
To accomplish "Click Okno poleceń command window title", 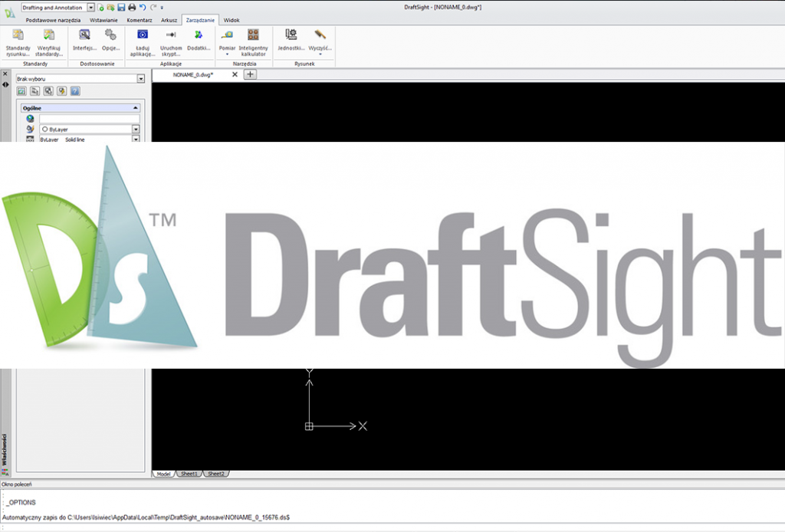I will coord(17,484).
